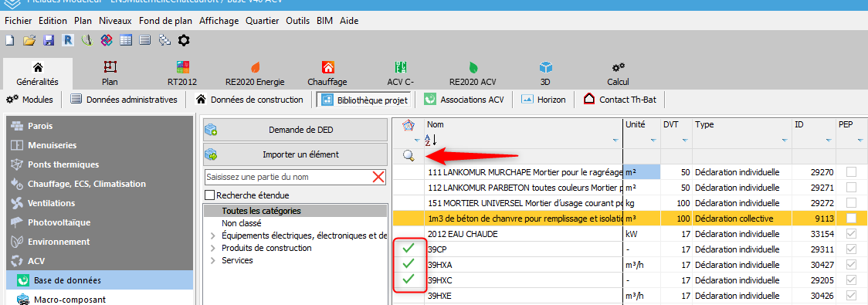The height and width of the screenshot is (305, 868).
Task: Open settings with the gear icon
Action: click(x=183, y=40)
